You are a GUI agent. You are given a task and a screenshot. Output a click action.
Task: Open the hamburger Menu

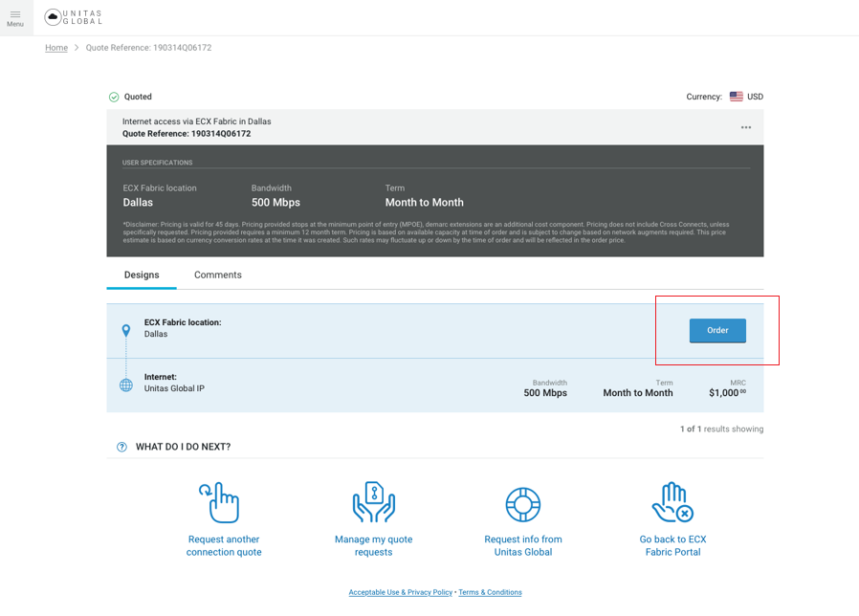15,18
